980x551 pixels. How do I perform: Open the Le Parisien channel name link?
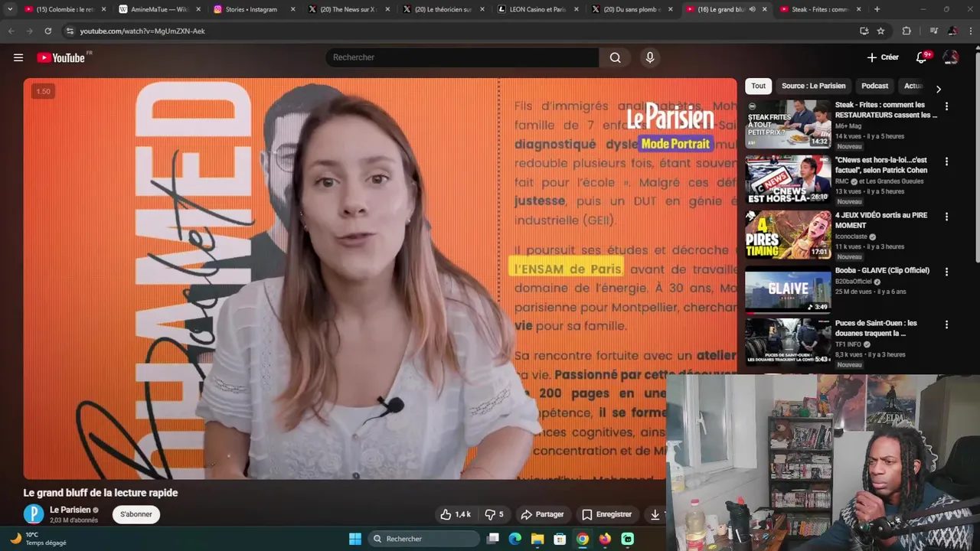(70, 510)
